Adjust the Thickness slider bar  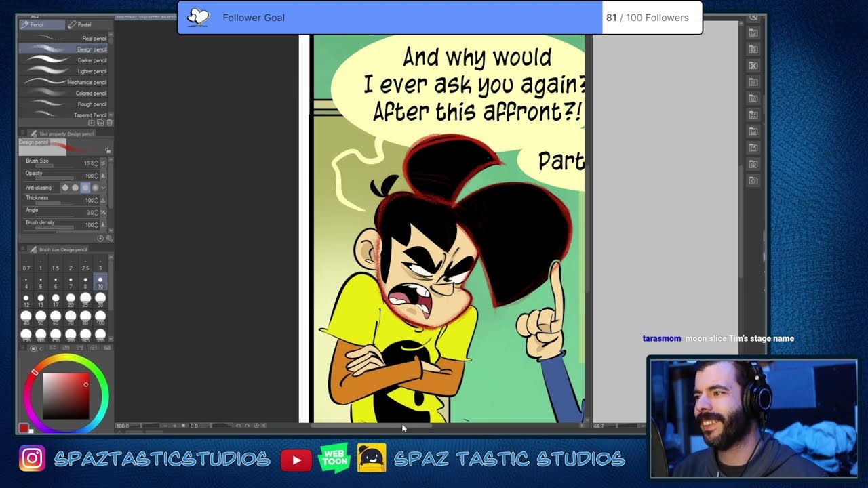point(53,203)
